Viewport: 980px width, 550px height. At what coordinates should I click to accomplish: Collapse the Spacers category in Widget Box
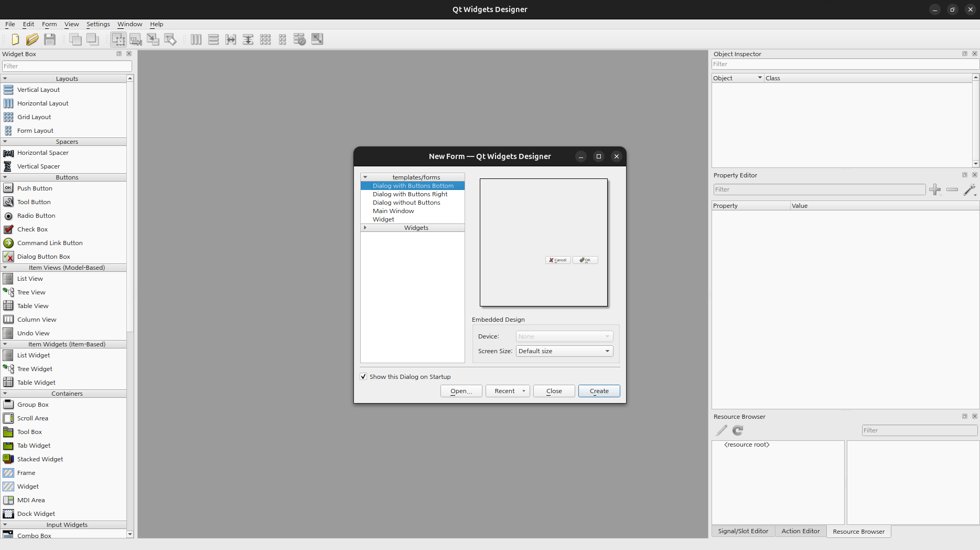coord(5,142)
